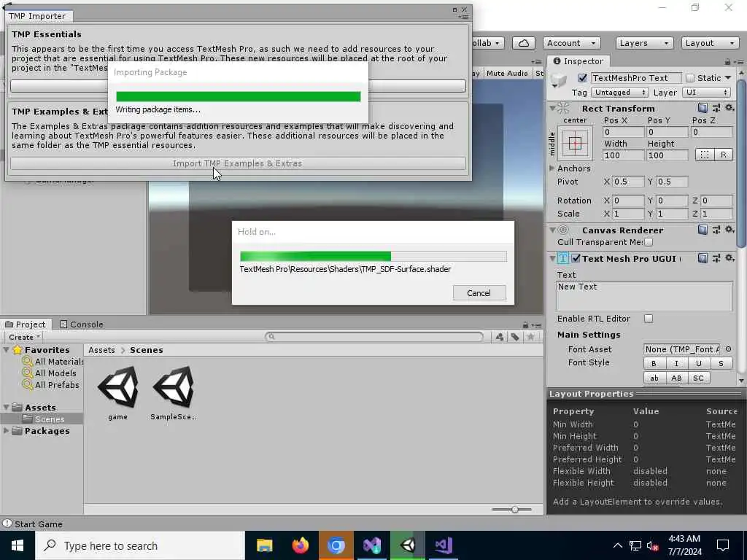Click the Hold on progress bar
Image resolution: width=747 pixels, height=560 pixels.
tap(373, 256)
